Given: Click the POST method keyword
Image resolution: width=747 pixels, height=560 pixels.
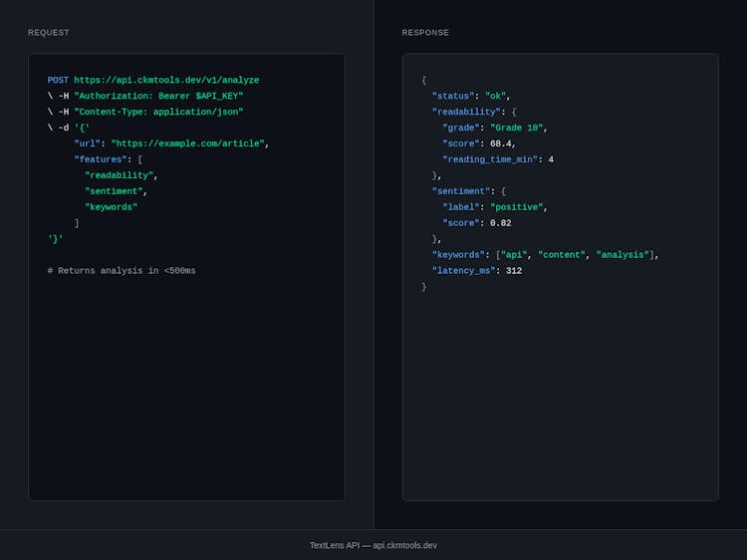Looking at the screenshot, I should click(x=58, y=80).
